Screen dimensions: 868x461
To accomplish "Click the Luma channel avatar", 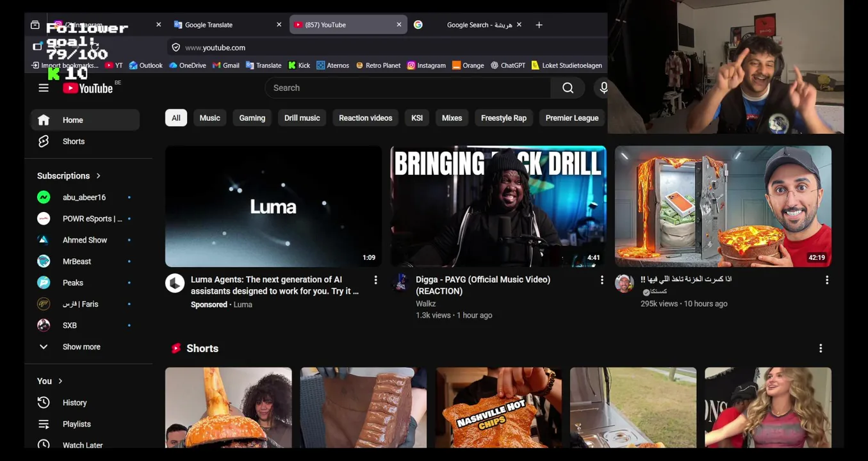I will pyautogui.click(x=175, y=284).
